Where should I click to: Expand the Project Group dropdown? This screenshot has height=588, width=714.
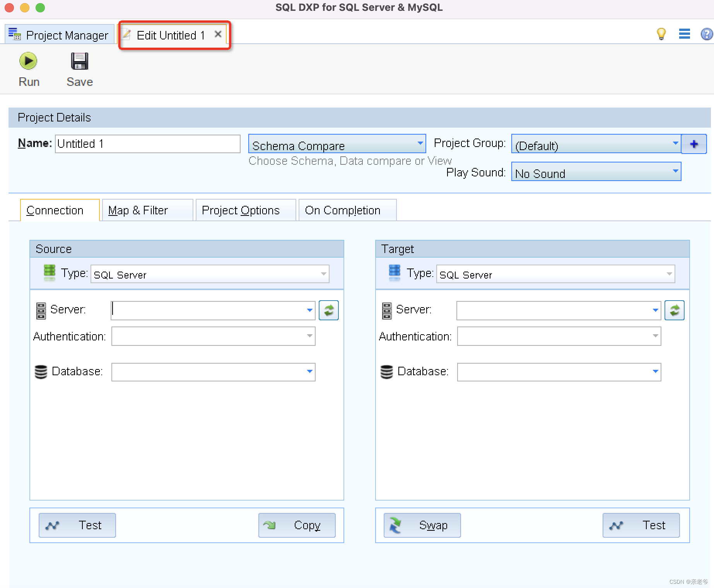[596, 144]
